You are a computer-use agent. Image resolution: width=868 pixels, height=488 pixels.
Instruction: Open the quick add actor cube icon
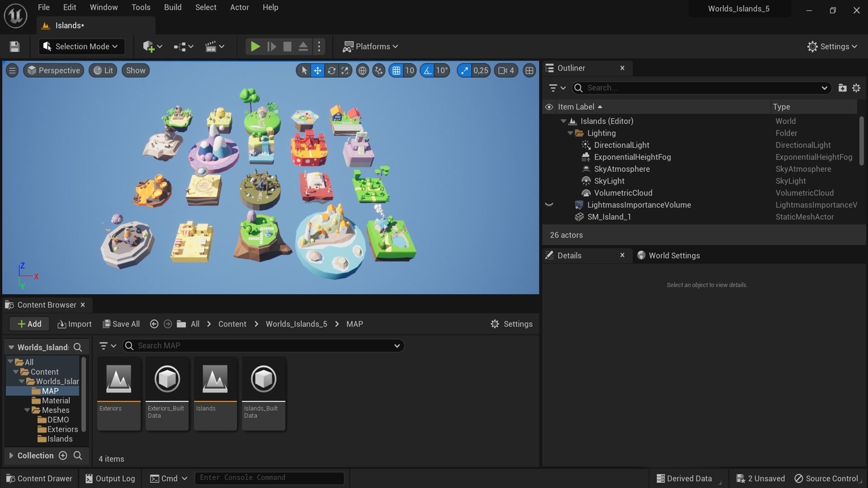point(149,47)
